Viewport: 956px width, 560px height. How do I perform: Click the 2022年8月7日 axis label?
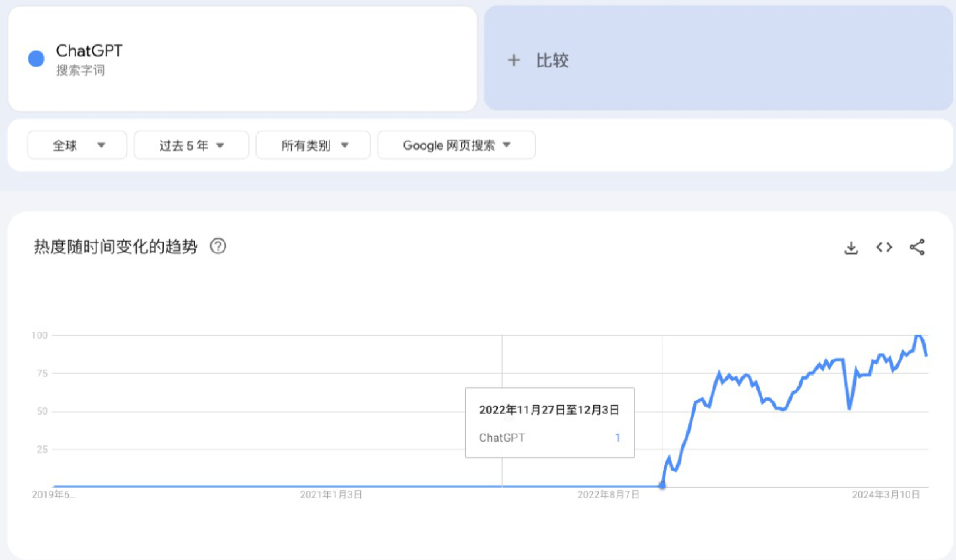608,495
